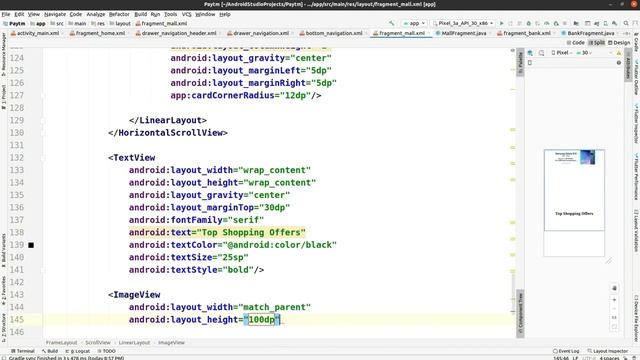
Task: Switch editor to Split view
Action: (597, 42)
